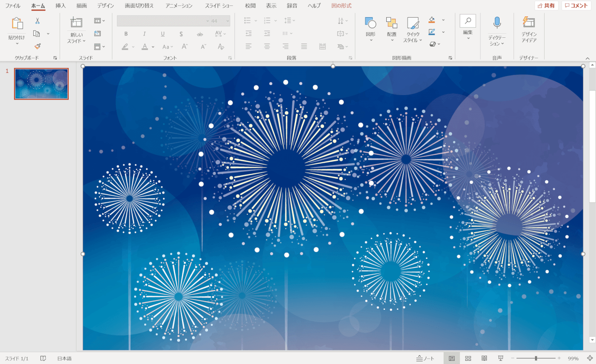Align text to the left
This screenshot has height=364, width=596.
pos(248,46)
